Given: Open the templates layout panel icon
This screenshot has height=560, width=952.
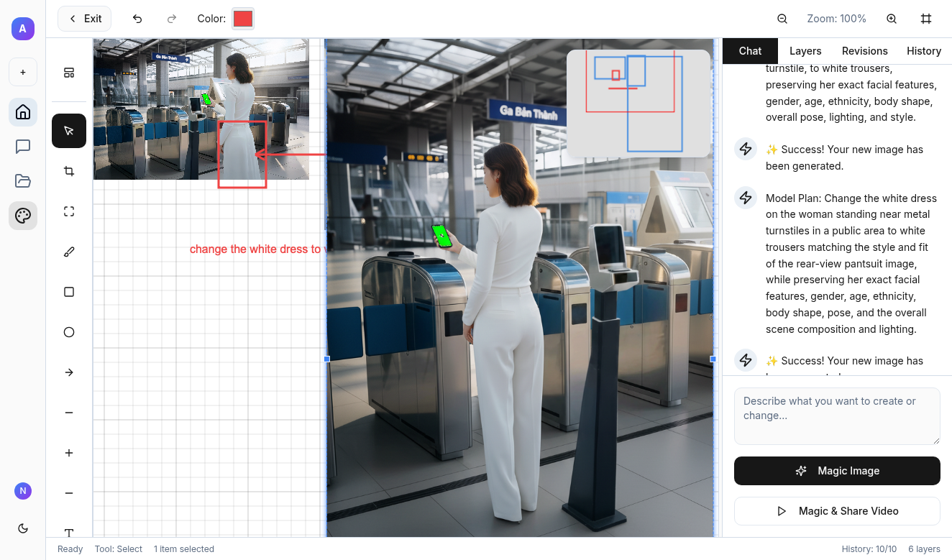Looking at the screenshot, I should click(x=69, y=73).
